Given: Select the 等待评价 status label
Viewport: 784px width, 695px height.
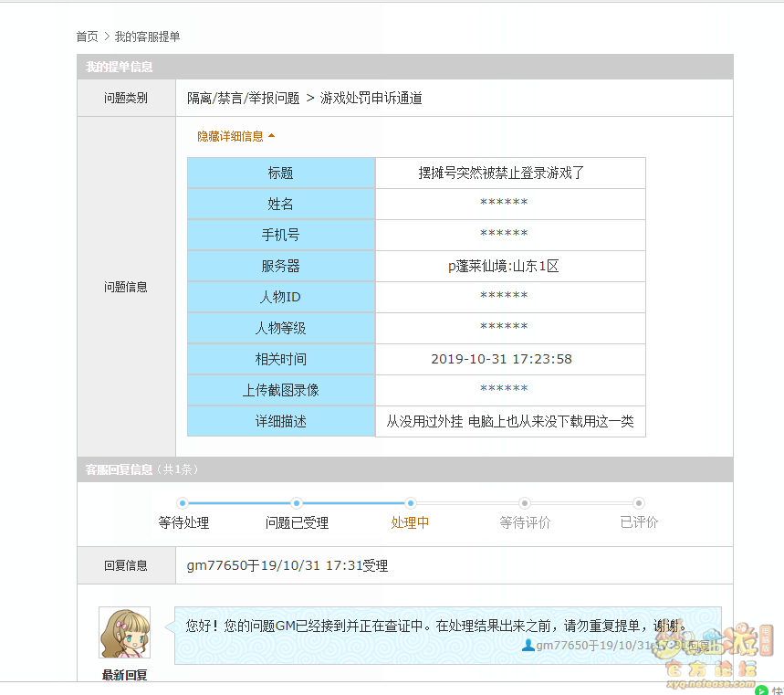Looking at the screenshot, I should point(525,523).
